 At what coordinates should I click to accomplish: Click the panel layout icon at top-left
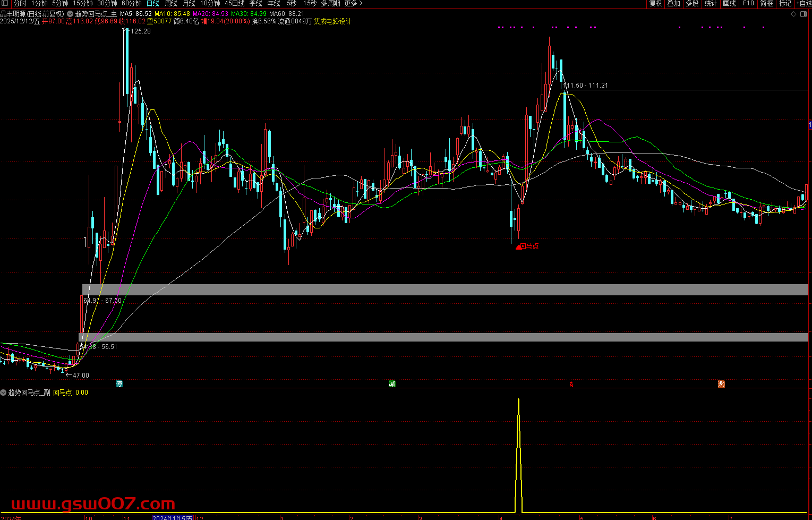coord(5,4)
